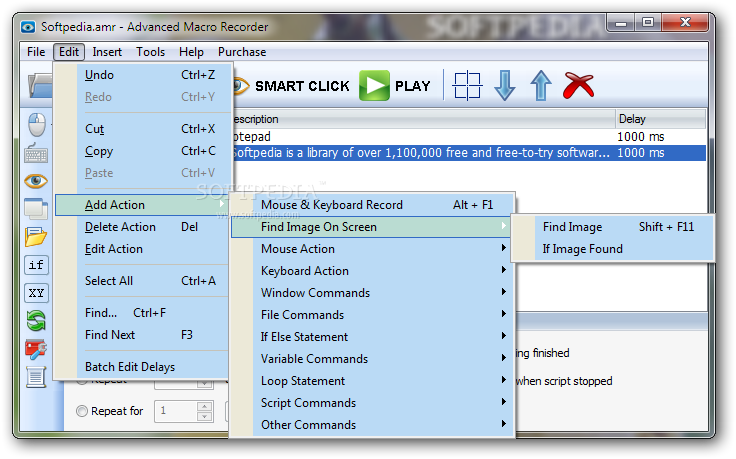Close the Edit menu header
Image resolution: width=736 pixels, height=459 pixels.
pos(69,52)
